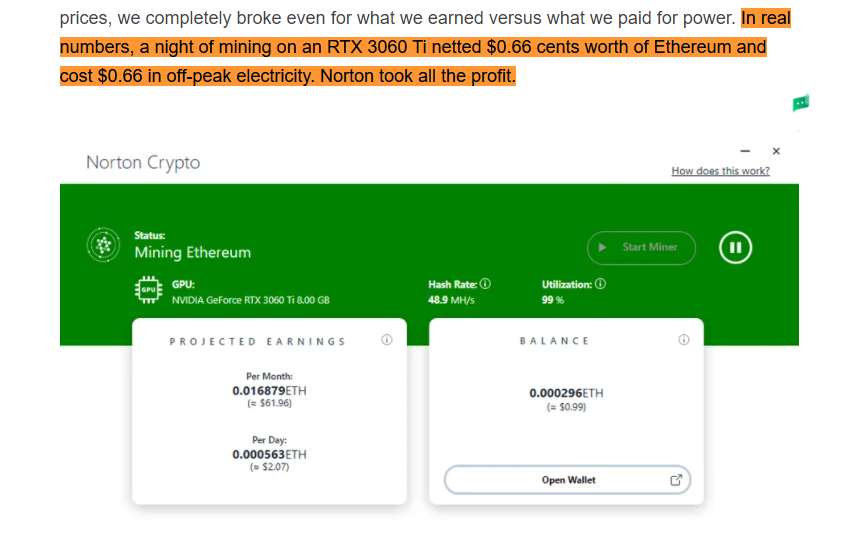Follow the 'How does this work?' link
The width and height of the screenshot is (858, 560).
click(x=720, y=171)
